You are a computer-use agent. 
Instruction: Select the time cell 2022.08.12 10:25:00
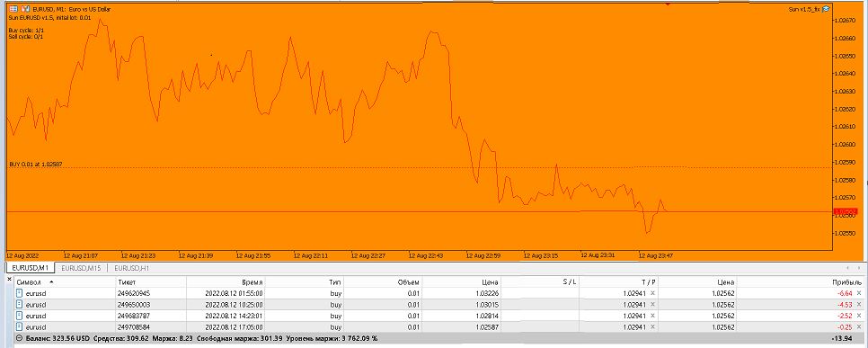coord(226,305)
